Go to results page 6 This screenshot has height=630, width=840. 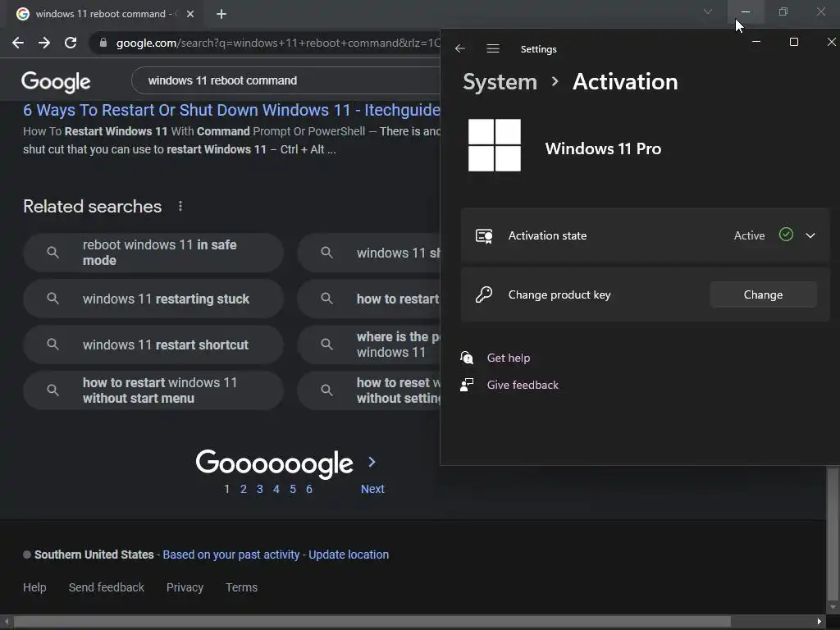[309, 489]
